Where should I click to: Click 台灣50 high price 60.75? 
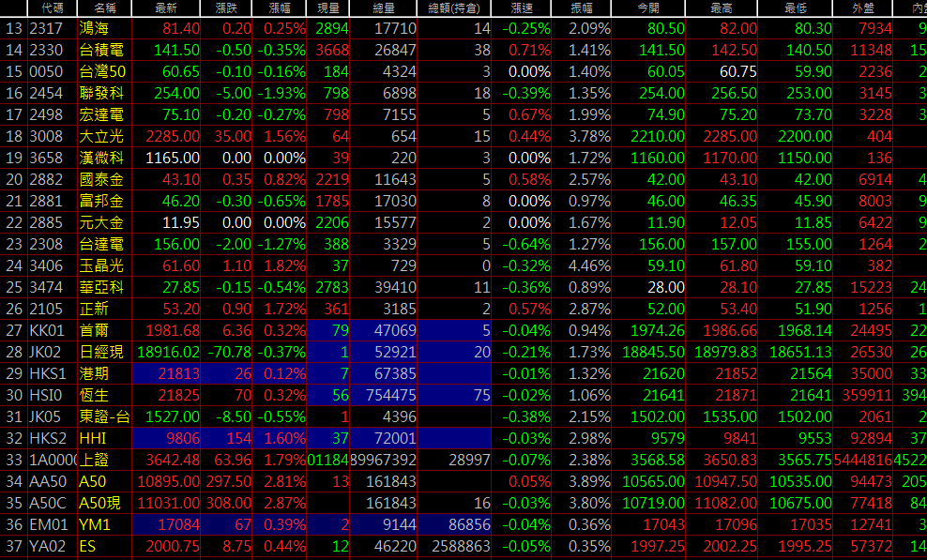737,71
